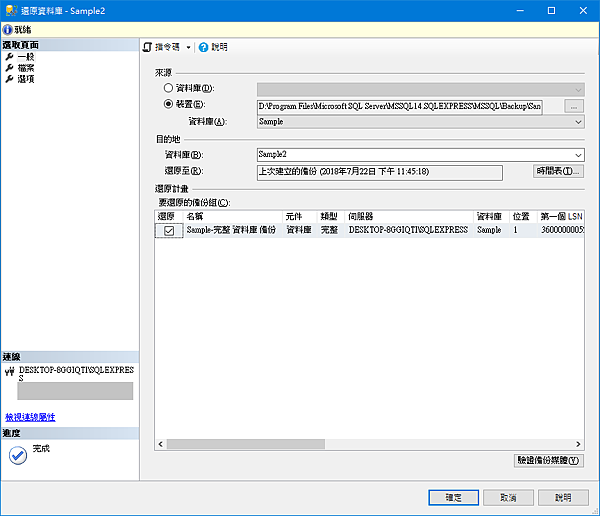Click the completed progress checkmark icon
The height and width of the screenshot is (516, 600).
coord(18,456)
